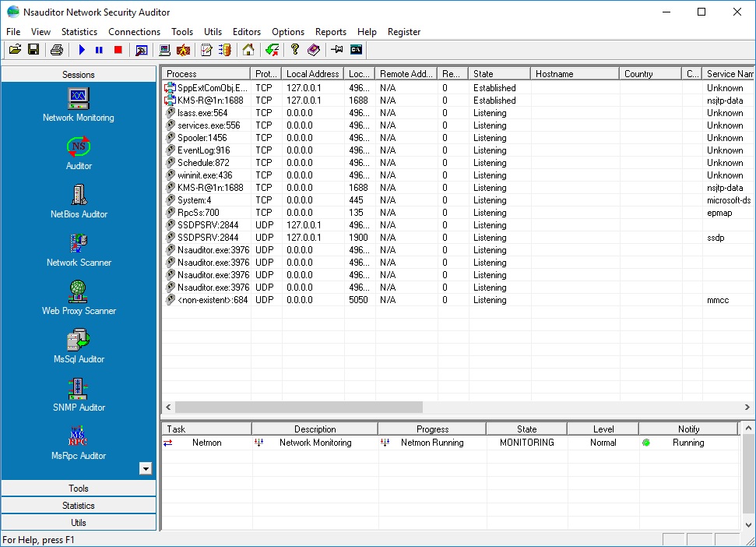Click the Service Name column header

point(729,74)
